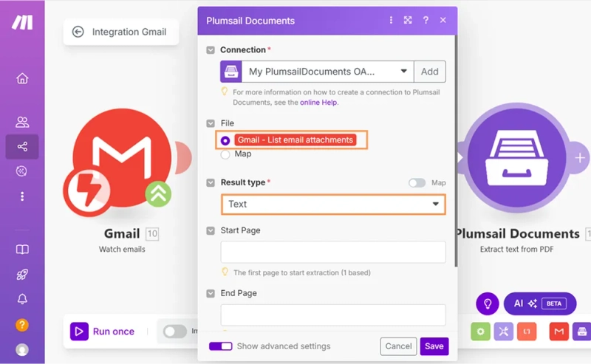Click the lightning instant trigger badge on Gmail

87,192
